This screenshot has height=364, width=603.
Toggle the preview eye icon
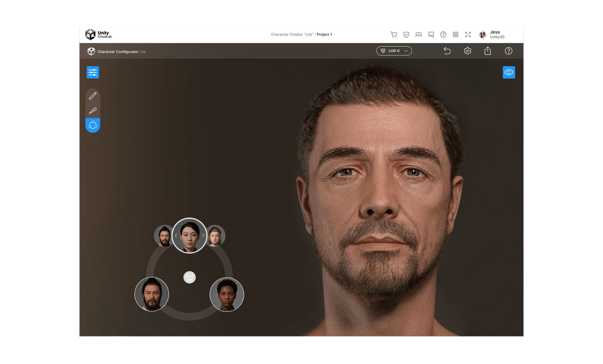[509, 72]
